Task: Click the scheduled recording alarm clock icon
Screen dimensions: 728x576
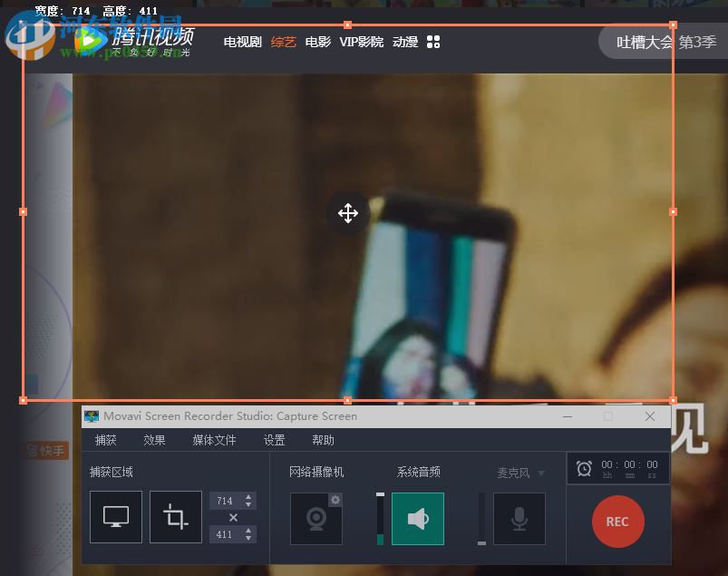Action: pos(584,467)
